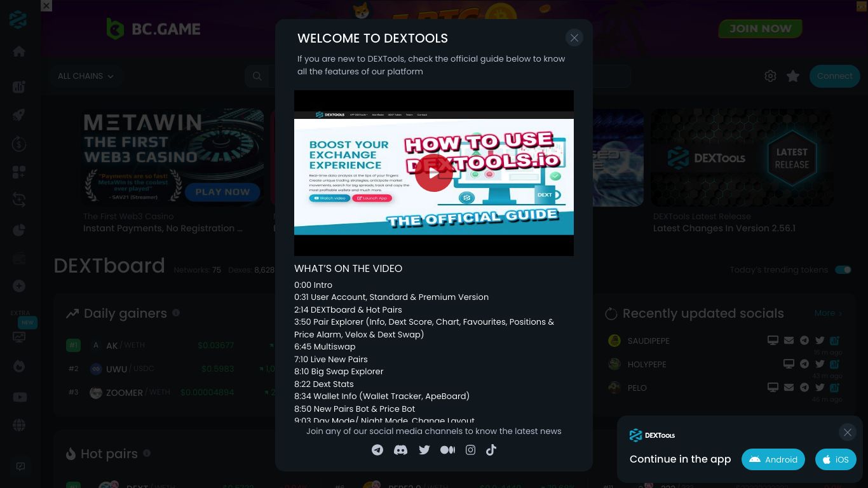The height and width of the screenshot is (488, 868).
Task: Close the Welcome to DEXTools dialog
Action: pyautogui.click(x=574, y=38)
